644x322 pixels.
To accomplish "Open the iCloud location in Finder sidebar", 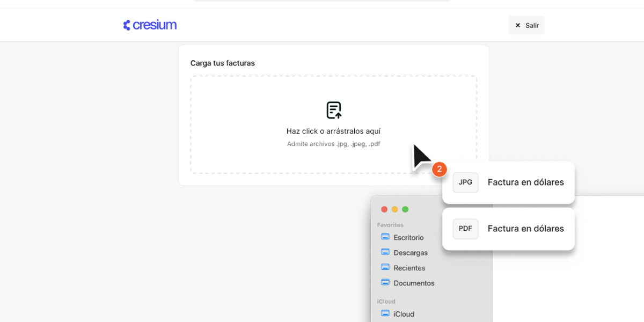I will (398, 314).
